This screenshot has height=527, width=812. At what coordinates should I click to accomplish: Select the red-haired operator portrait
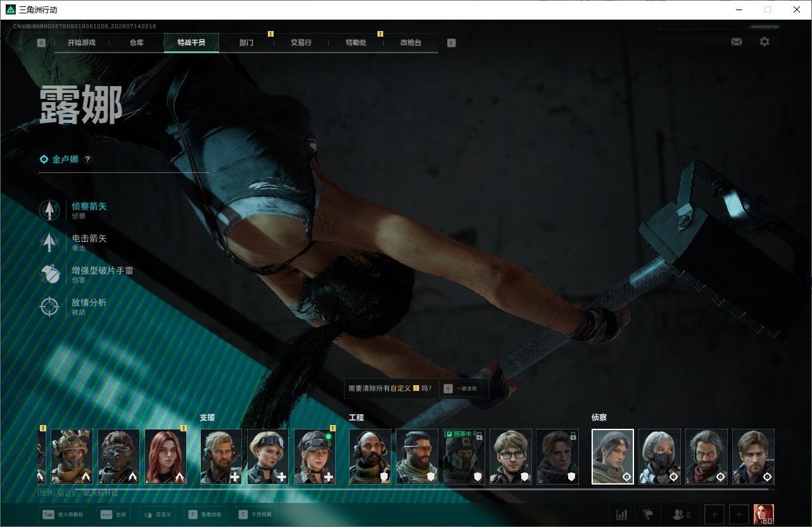[166, 457]
